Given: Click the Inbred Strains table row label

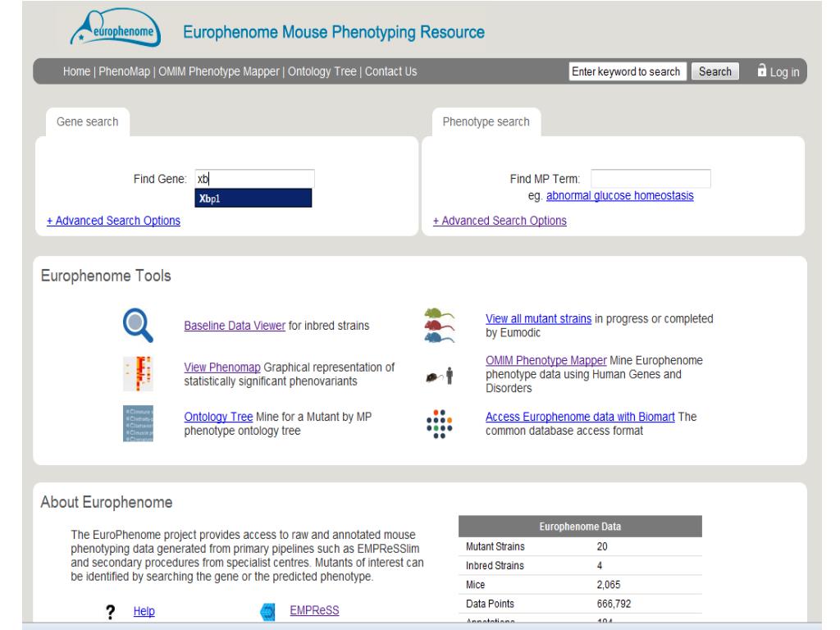Looking at the screenshot, I should click(495, 566).
